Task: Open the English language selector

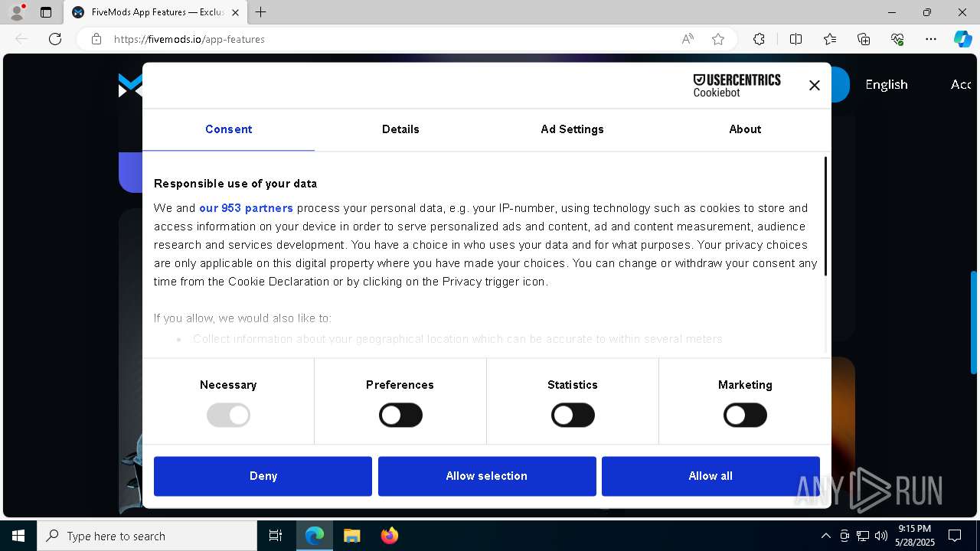Action: [887, 85]
